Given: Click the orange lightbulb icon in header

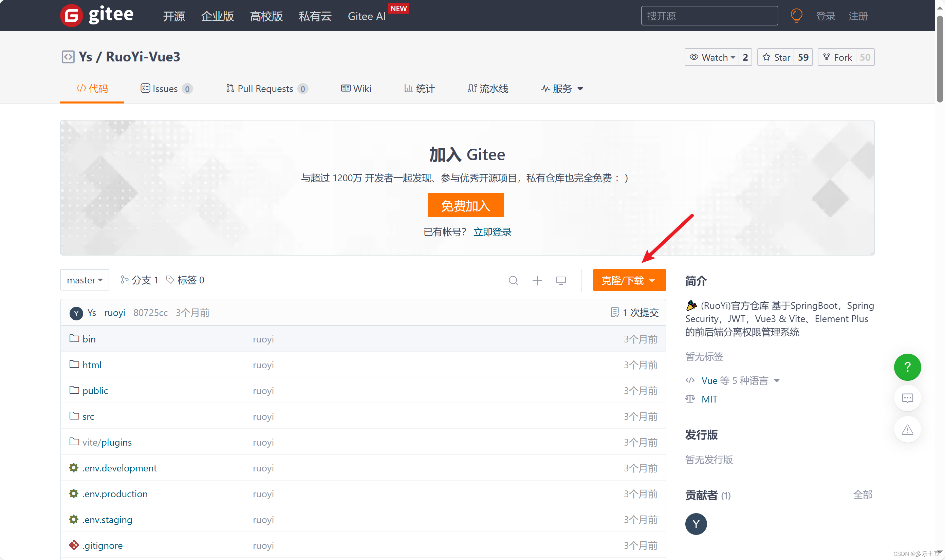Looking at the screenshot, I should pyautogui.click(x=796, y=16).
